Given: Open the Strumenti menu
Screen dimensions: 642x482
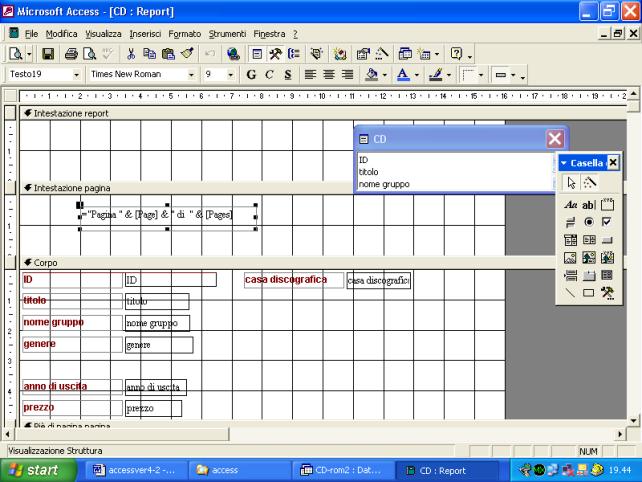Looking at the screenshot, I should click(x=227, y=34).
